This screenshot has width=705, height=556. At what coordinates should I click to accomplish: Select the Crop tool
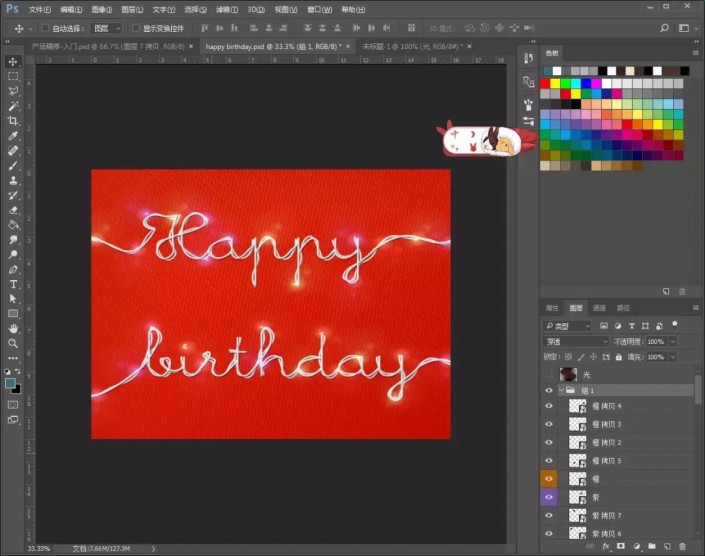point(13,120)
